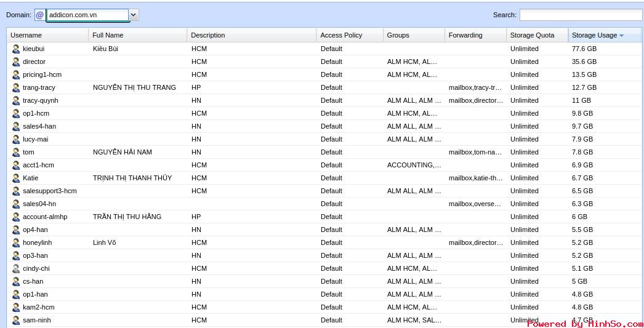Click the user icon for account-almhp
The width and height of the screenshot is (644, 328).
coord(15,217)
